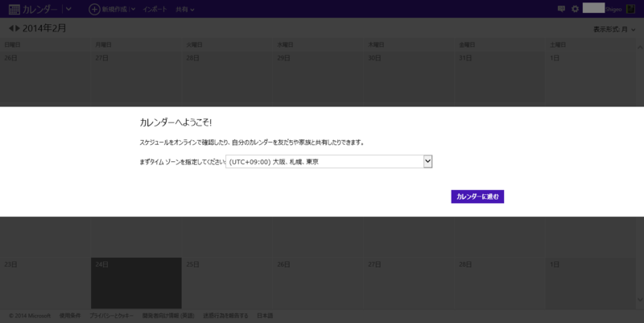Open the messaging chat icon
This screenshot has height=323, width=644.
(x=561, y=9)
